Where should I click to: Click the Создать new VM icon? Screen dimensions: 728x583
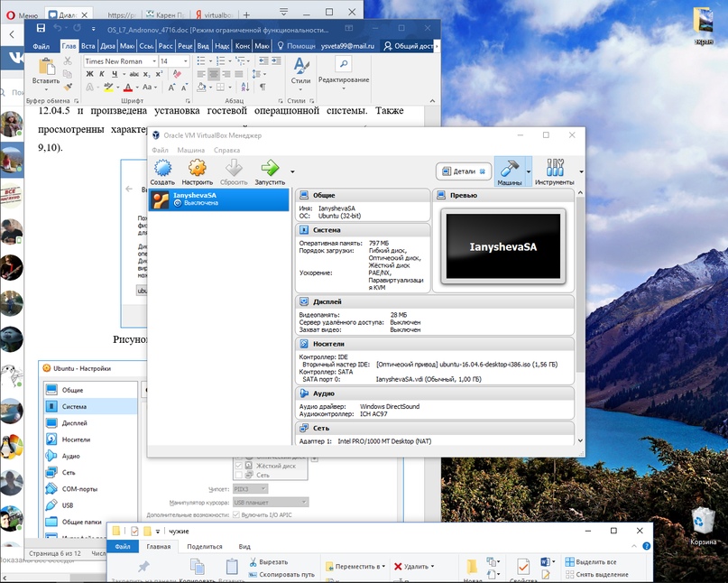coord(162,169)
